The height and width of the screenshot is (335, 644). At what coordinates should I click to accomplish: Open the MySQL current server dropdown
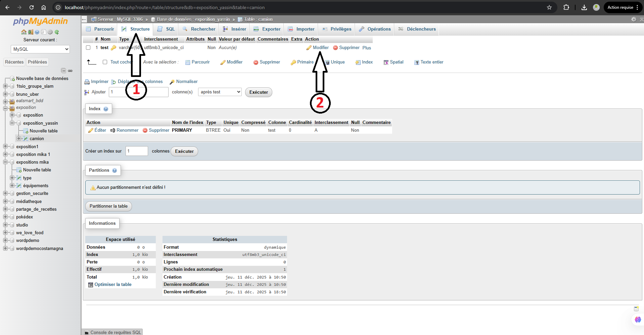40,49
